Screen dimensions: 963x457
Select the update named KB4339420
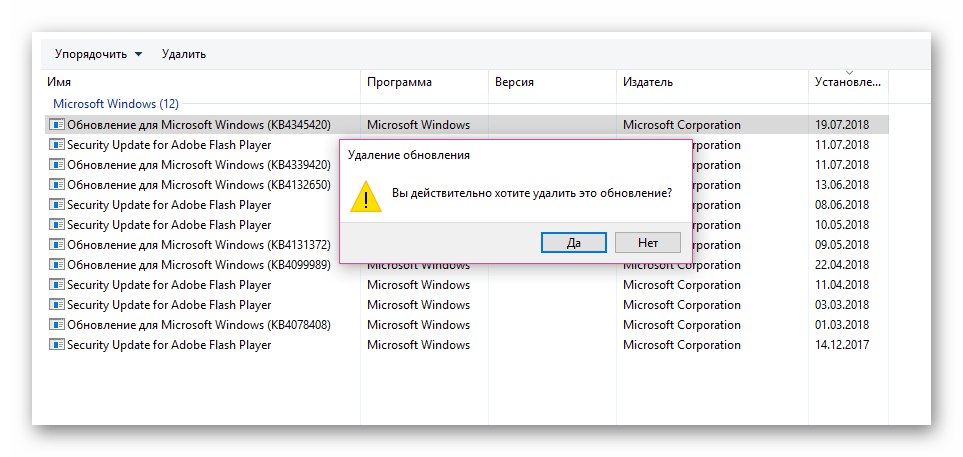tap(199, 165)
